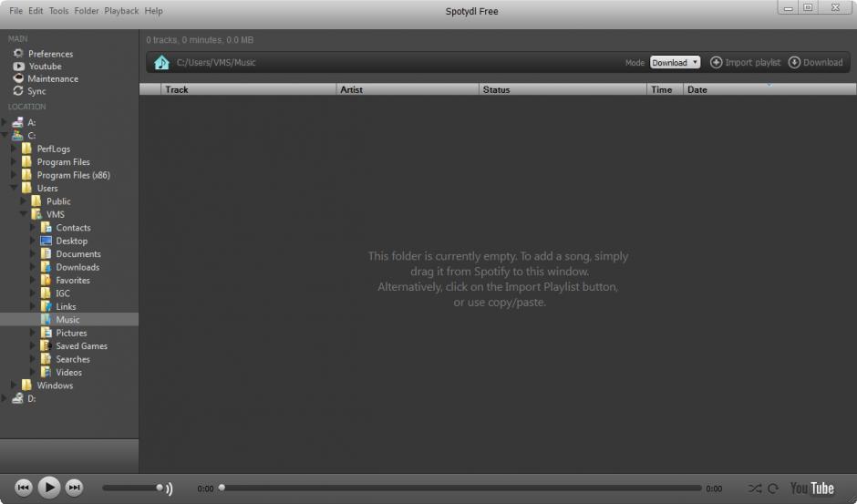This screenshot has width=857, height=504.
Task: Click the Download button in toolbar
Action: pos(815,63)
